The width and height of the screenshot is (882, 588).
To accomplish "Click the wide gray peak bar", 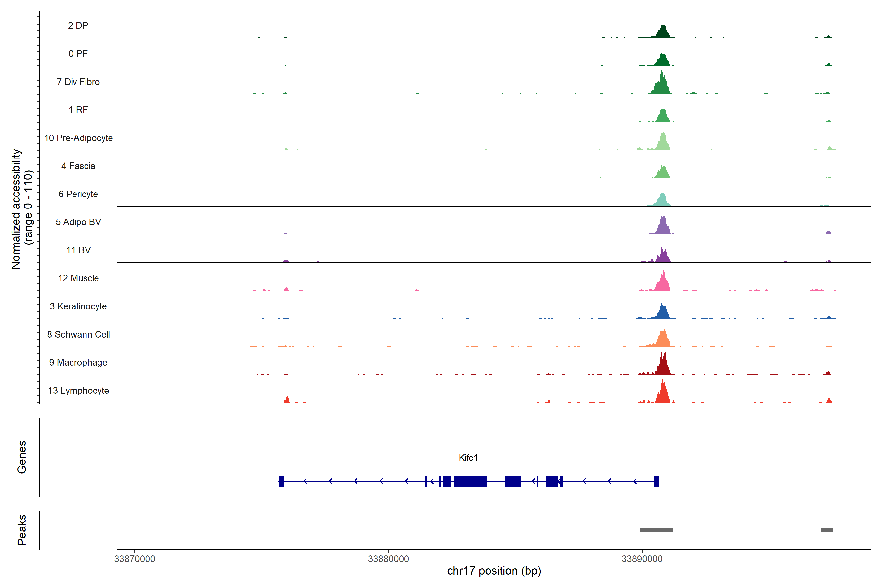I will (x=656, y=530).
